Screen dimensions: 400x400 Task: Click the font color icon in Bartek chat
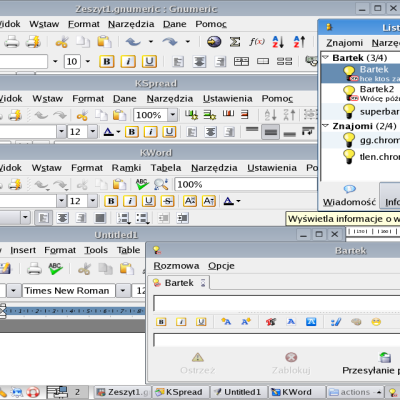tap(291, 322)
